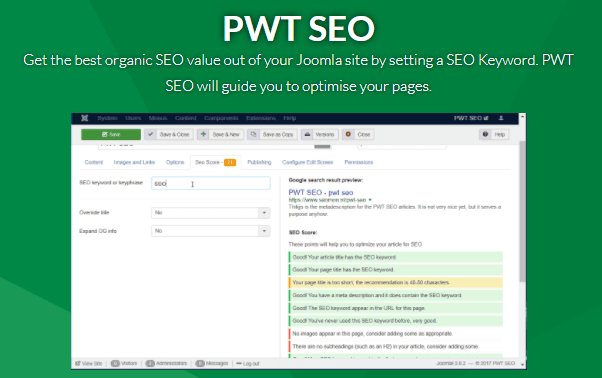Screen dimensions: 602x378
Task: Switch to the Content tab
Action: click(94, 162)
